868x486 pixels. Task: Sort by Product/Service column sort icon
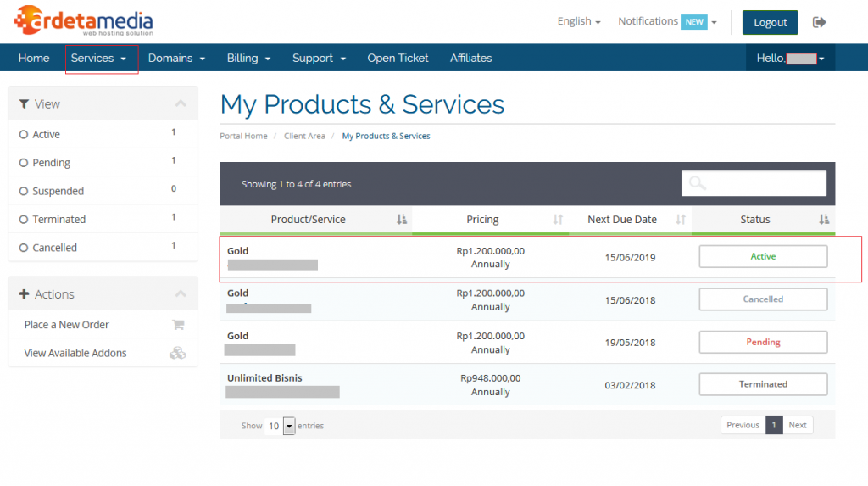(402, 220)
